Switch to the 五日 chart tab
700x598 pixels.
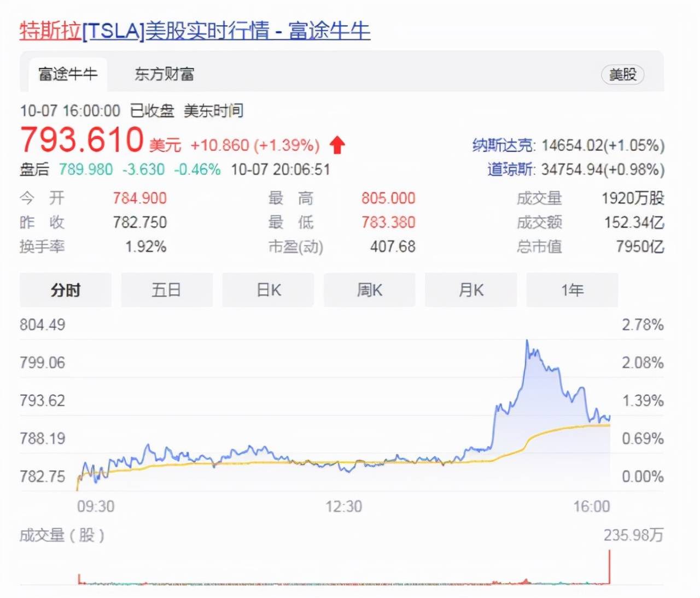(x=166, y=290)
